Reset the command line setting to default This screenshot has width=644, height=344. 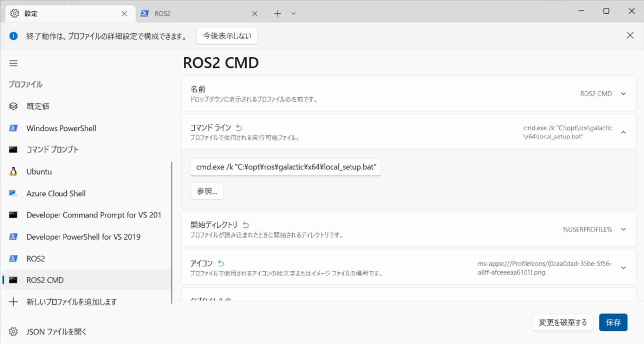(239, 128)
